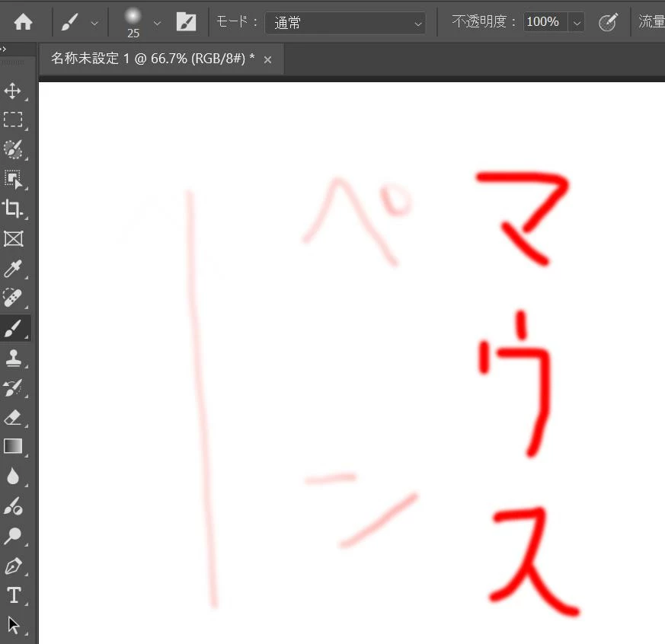The height and width of the screenshot is (644, 665).
Task: Open the brush tool preset picker
Action: (x=94, y=24)
